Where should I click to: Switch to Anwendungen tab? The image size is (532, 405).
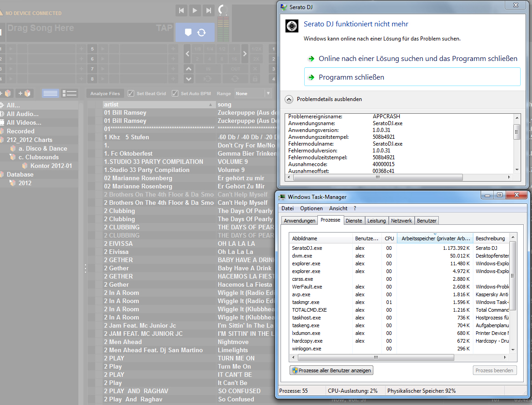click(299, 221)
